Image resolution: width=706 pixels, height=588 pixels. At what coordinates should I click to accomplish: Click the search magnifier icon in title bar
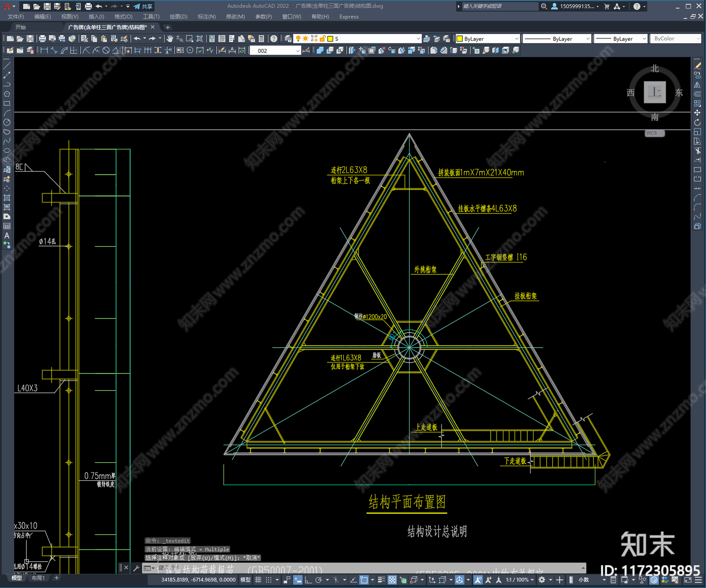coord(544,6)
